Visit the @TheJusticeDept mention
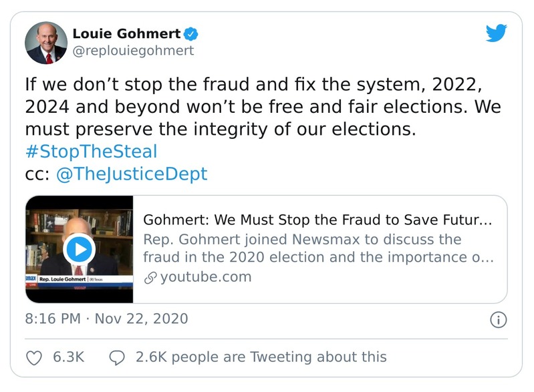 (132, 174)
